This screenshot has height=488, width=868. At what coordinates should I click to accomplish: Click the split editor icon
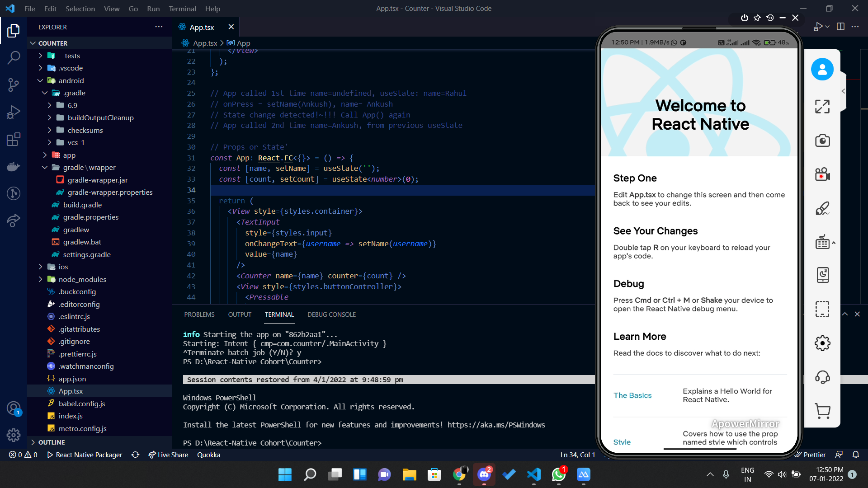840,27
